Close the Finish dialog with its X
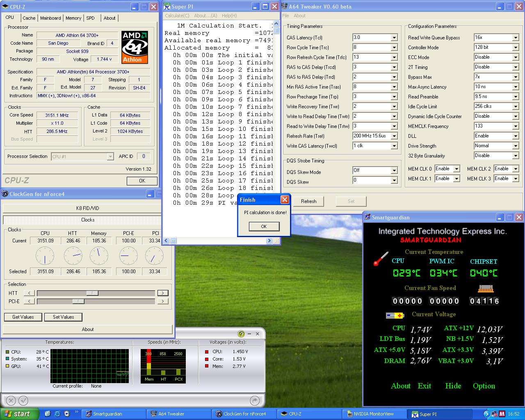This screenshot has height=420, width=525. [285, 200]
